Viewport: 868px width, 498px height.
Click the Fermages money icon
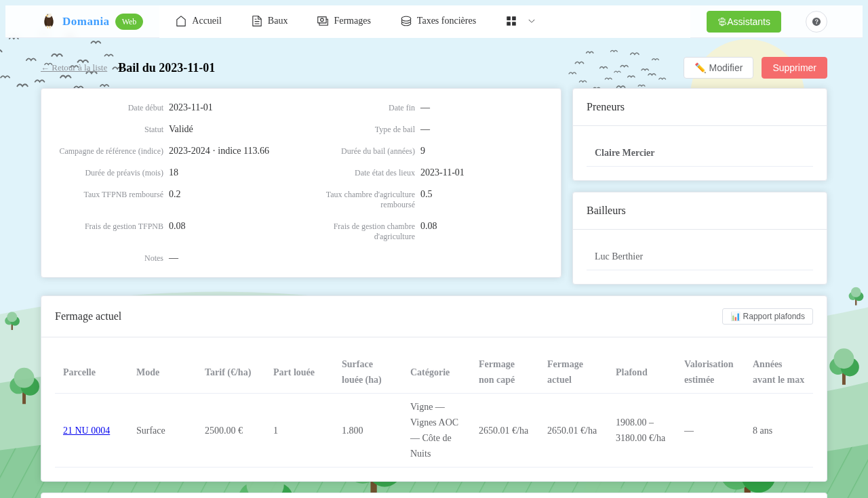[323, 21]
